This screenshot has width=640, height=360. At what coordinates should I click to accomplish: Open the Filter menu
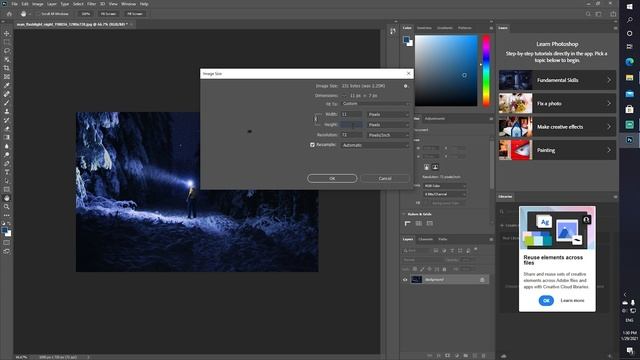(91, 4)
